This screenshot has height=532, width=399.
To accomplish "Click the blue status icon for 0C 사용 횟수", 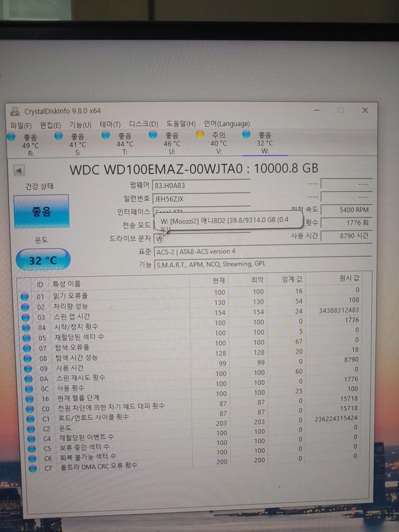I will click(x=29, y=389).
